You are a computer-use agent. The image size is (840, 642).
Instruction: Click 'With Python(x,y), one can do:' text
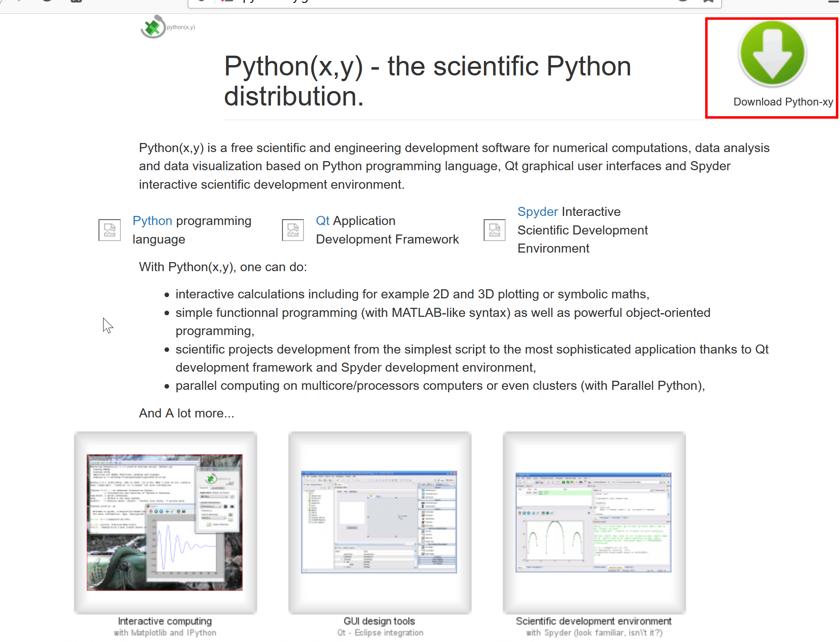tap(223, 267)
